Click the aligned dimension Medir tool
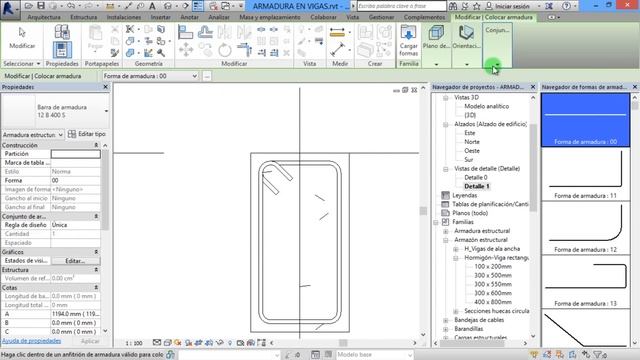 pos(337,50)
